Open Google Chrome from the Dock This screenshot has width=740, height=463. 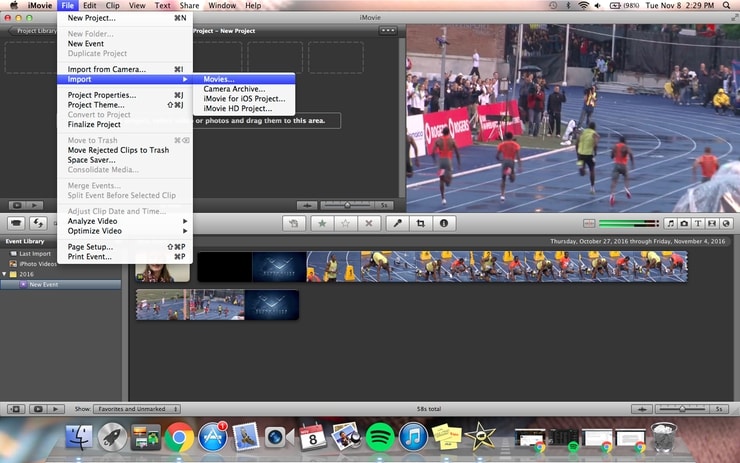pos(179,437)
